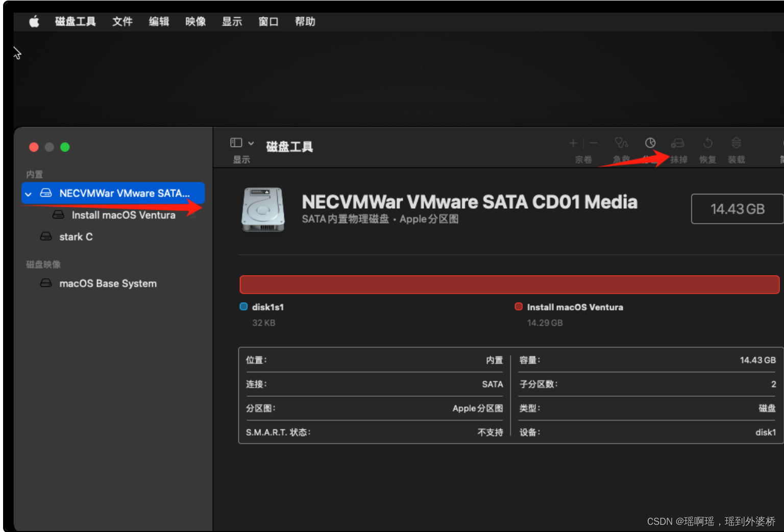
Task: Select macOS Base System disk image
Action: point(108,283)
